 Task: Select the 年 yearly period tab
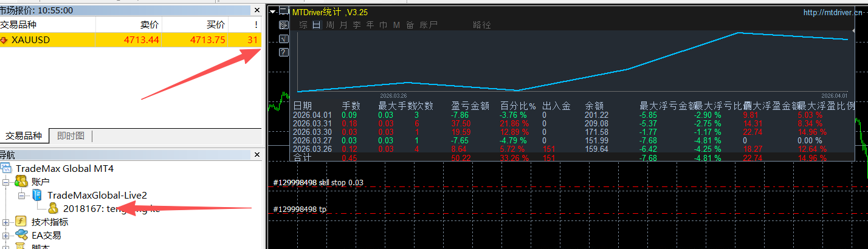pyautogui.click(x=370, y=25)
